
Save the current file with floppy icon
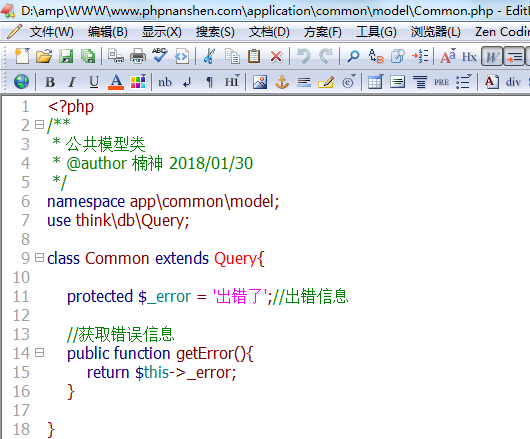[x=66, y=56]
